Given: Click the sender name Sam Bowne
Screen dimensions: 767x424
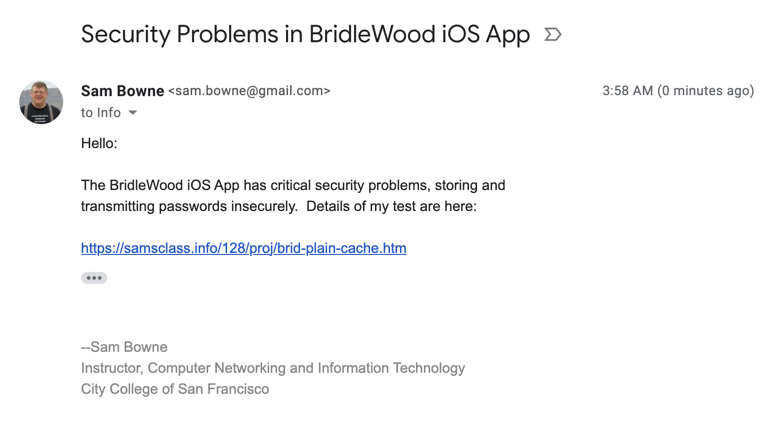Looking at the screenshot, I should point(122,91).
